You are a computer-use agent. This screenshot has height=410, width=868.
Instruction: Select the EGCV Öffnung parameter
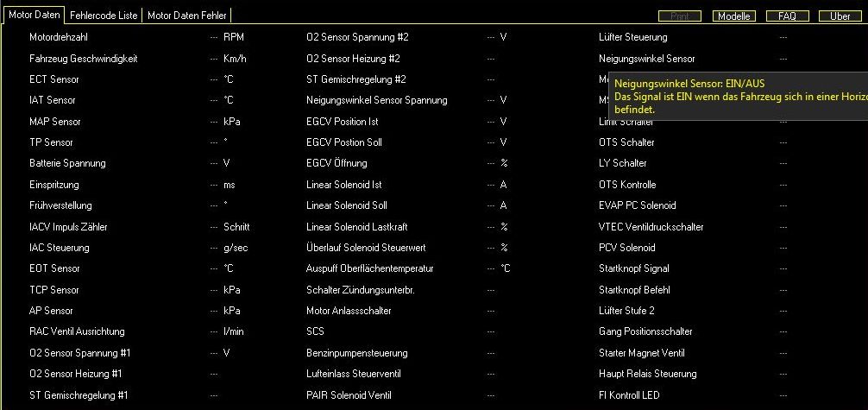337,163
